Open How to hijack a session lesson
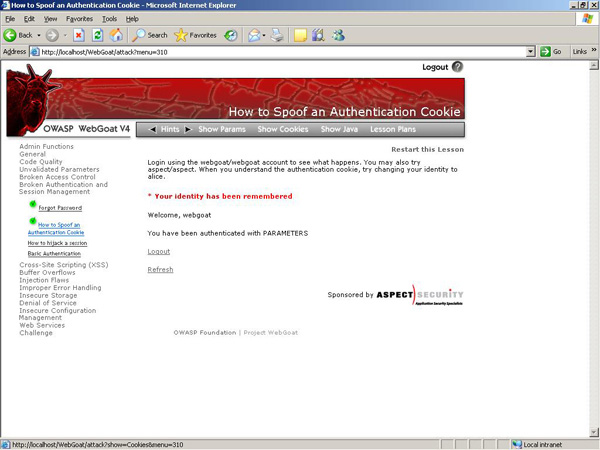Viewport: 600px width, 450px height. [x=57, y=243]
